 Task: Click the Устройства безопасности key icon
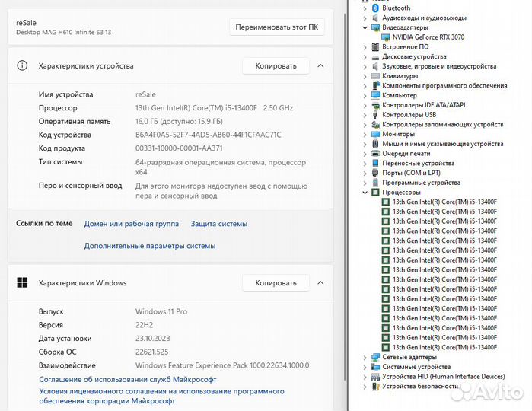tap(375, 386)
